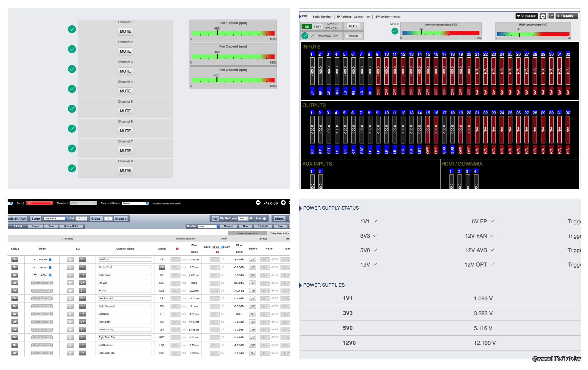Screen dimensions: 588x370
Task: Click the plus volume icon near -42.0 dB
Action: pyautogui.click(x=283, y=203)
